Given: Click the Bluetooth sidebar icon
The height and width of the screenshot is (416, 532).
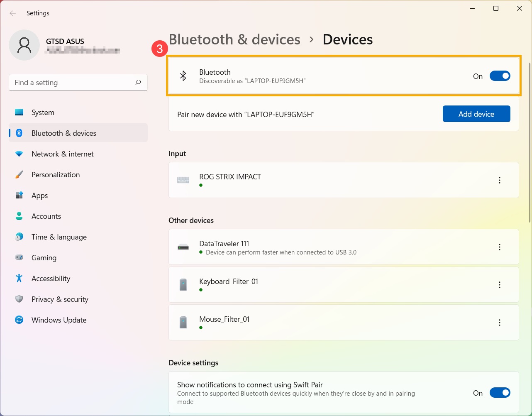Looking at the screenshot, I should click(19, 133).
